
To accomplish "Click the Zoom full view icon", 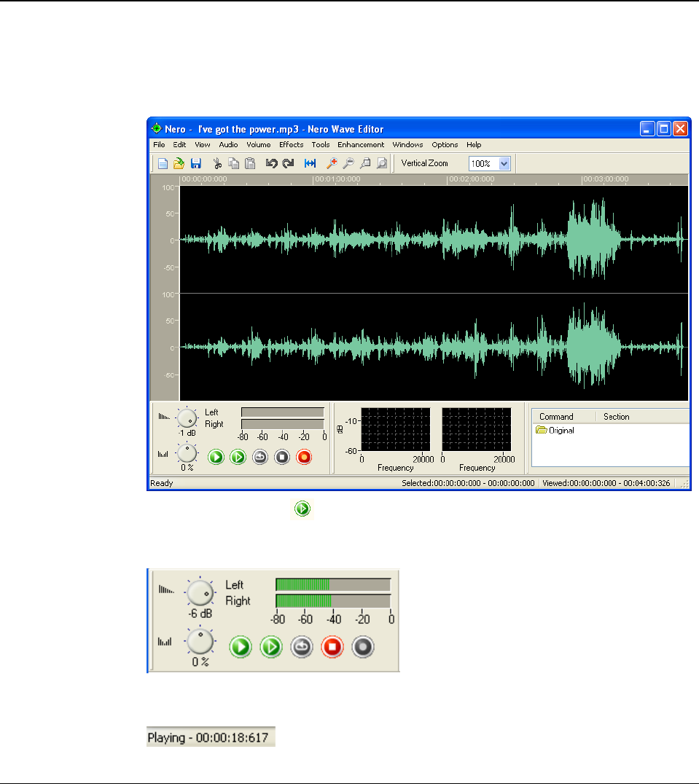I will [382, 163].
